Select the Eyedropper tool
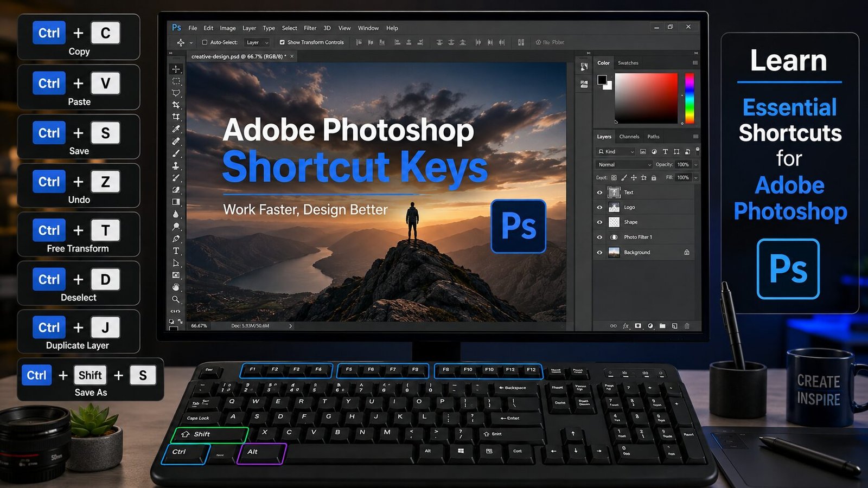This screenshot has width=868, height=488. pos(176,129)
